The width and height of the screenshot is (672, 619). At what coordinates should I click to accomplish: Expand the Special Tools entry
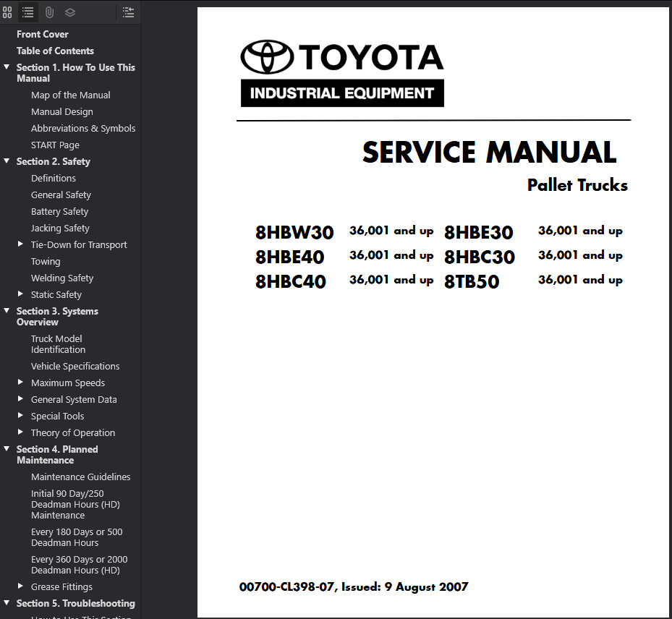click(x=20, y=416)
